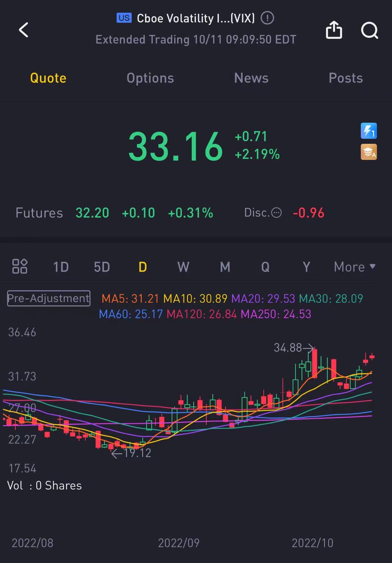
Task: Tap the MA10: 30.89 indicator
Action: [x=195, y=299]
